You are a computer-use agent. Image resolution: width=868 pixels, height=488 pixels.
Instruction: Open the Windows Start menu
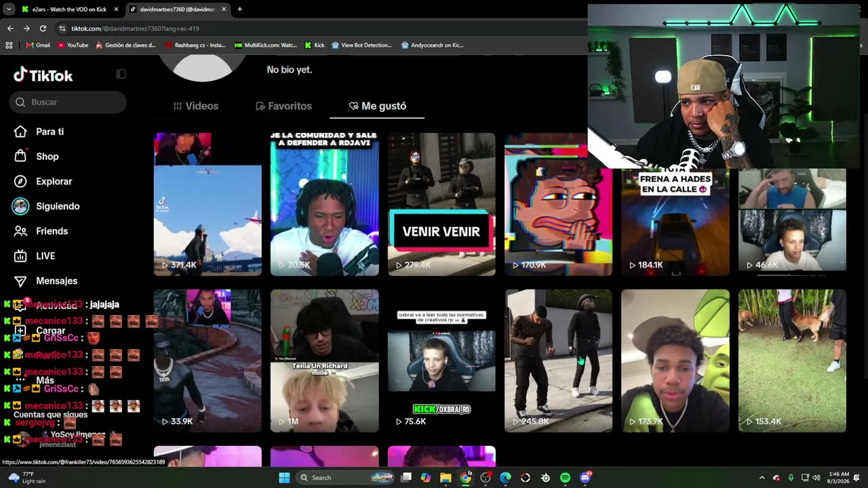click(284, 478)
